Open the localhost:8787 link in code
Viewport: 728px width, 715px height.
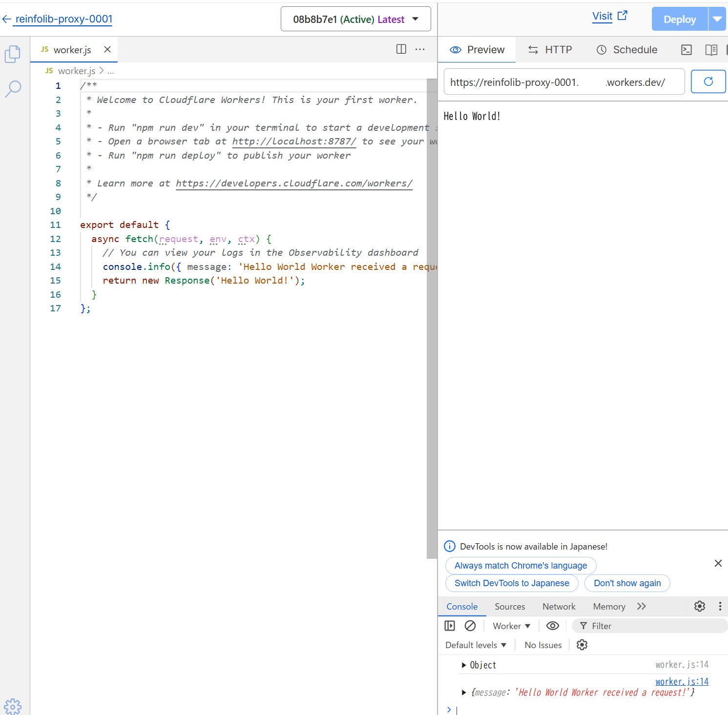pyautogui.click(x=294, y=142)
